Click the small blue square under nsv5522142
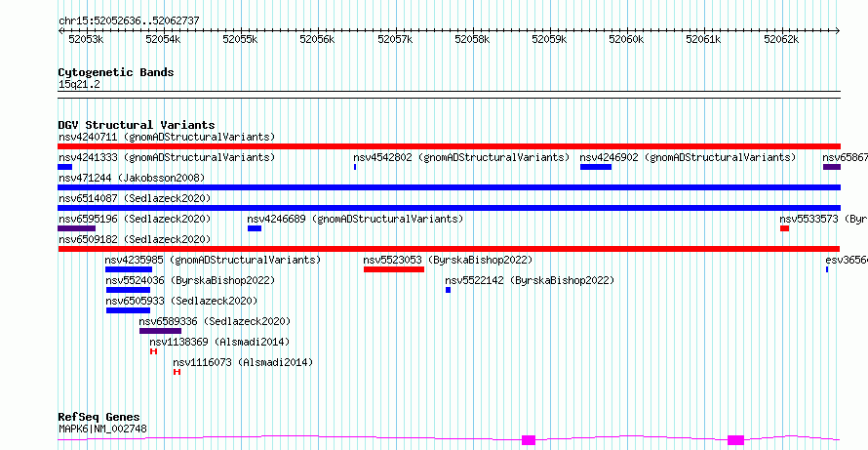Image resolution: width=868 pixels, height=450 pixels. coord(448,290)
